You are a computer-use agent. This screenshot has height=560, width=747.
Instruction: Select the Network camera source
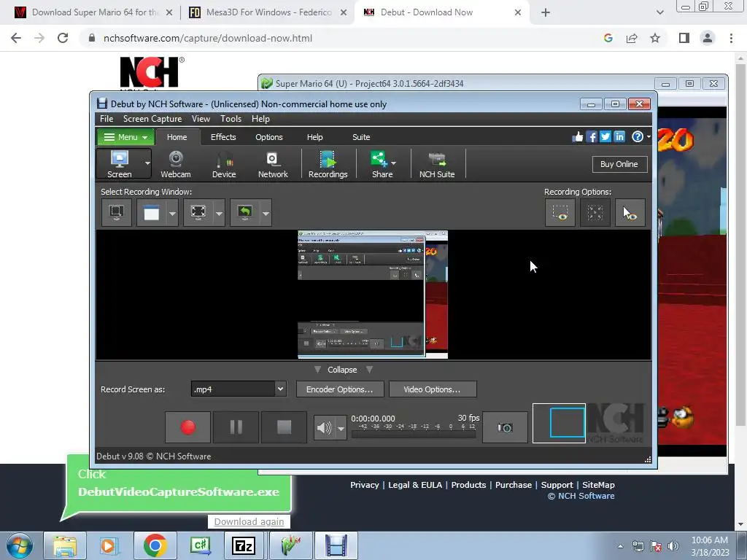pyautogui.click(x=273, y=164)
